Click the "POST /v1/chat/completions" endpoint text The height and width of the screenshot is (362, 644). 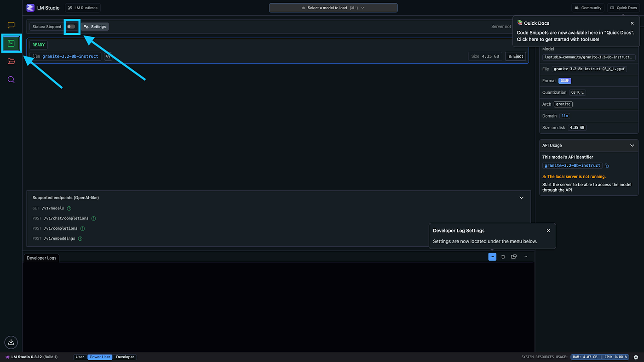(61, 219)
